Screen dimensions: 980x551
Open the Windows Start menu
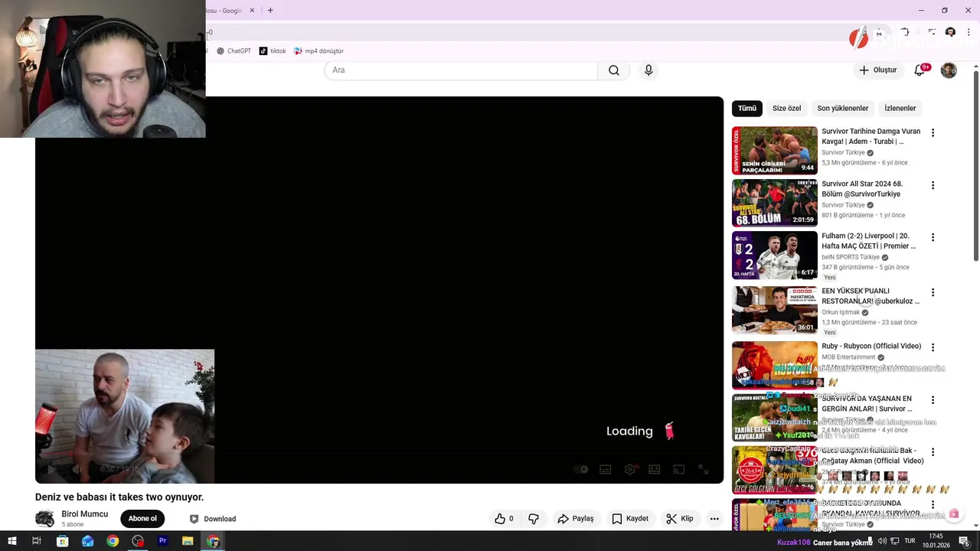(11, 541)
